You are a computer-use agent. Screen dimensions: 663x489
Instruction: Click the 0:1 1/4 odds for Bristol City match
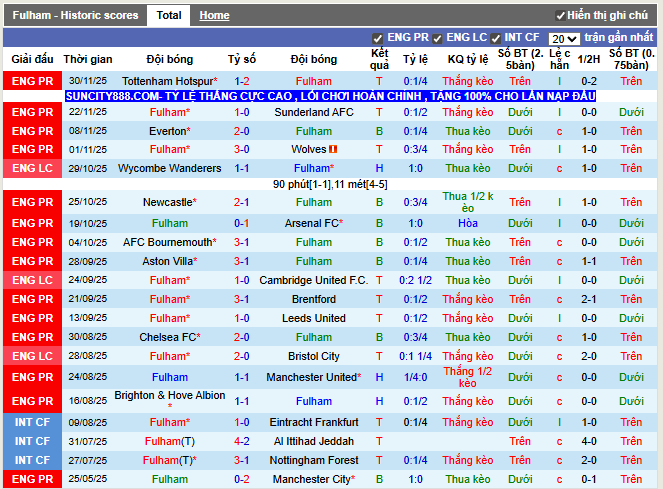click(416, 357)
